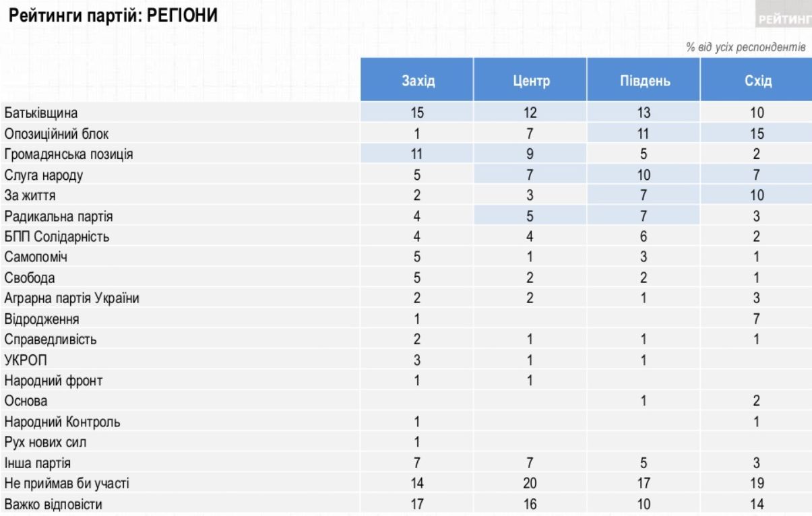The height and width of the screenshot is (516, 812).
Task: Click the Схід column header
Action: point(756,82)
